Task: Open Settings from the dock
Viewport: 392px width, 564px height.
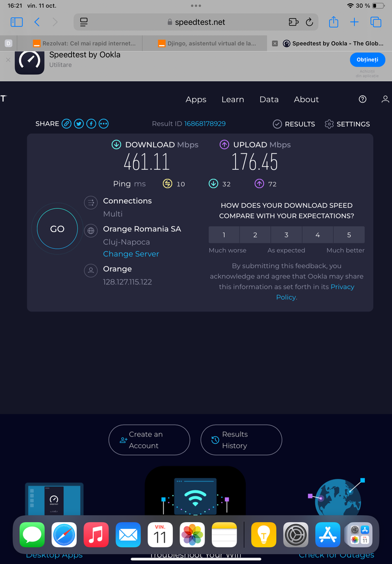Action: [295, 534]
